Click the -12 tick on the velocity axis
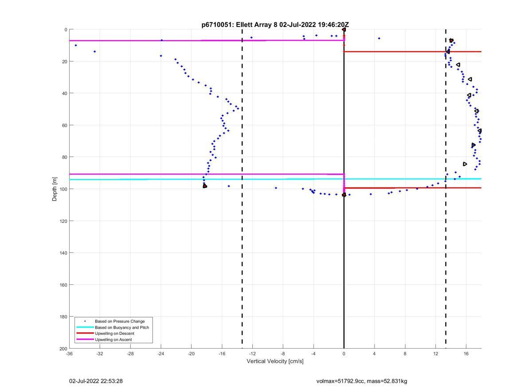The image size is (532, 392). (252, 353)
